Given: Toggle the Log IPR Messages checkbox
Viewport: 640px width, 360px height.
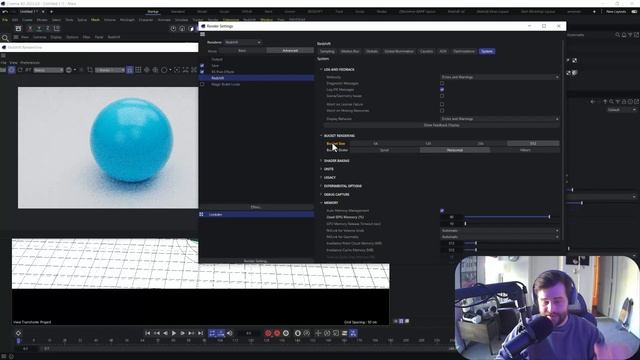Looking at the screenshot, I should [x=442, y=89].
